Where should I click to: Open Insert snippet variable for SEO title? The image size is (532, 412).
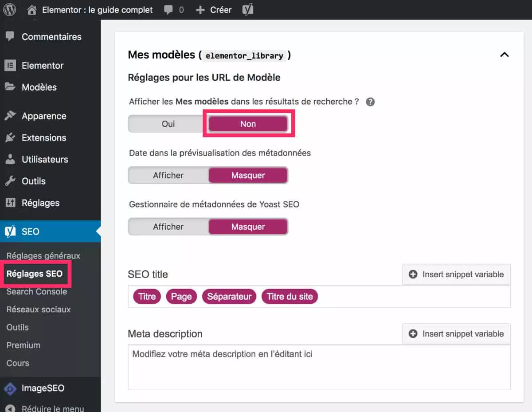(456, 274)
